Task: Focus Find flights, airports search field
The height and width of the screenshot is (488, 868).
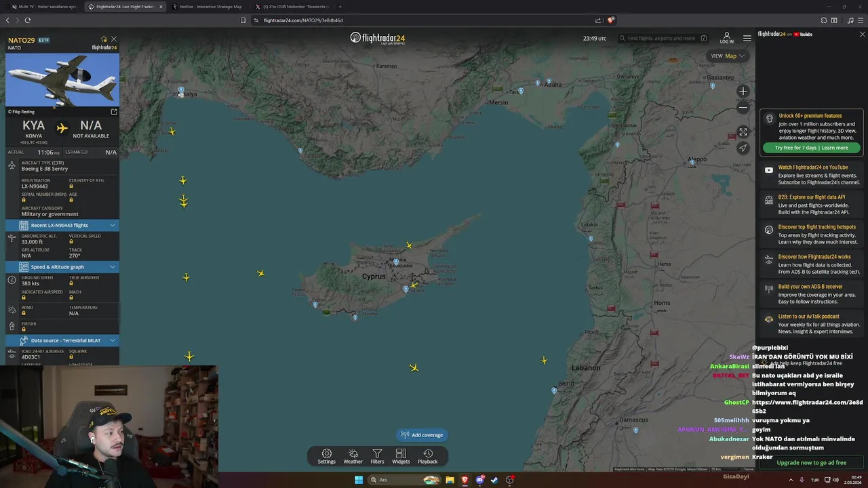Action: click(x=663, y=39)
